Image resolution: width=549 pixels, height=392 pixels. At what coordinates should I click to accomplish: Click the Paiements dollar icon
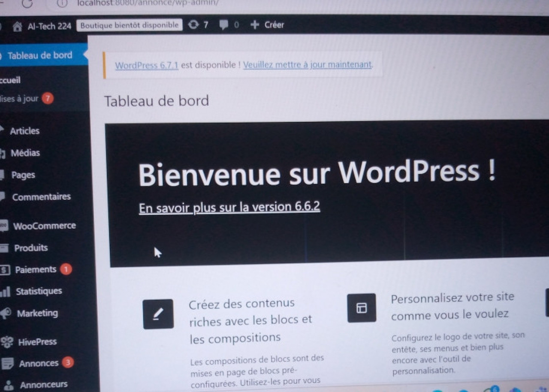(5, 270)
